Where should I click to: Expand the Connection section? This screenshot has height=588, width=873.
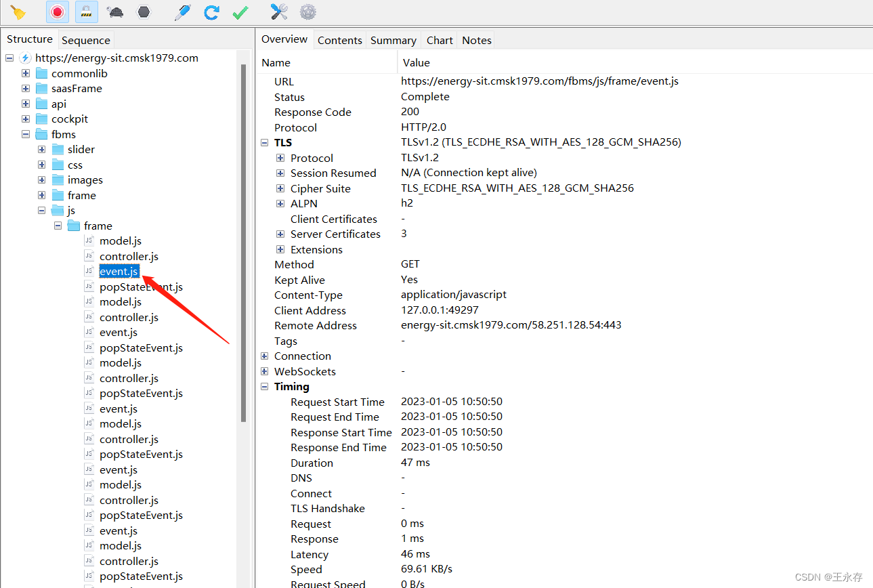(264, 356)
